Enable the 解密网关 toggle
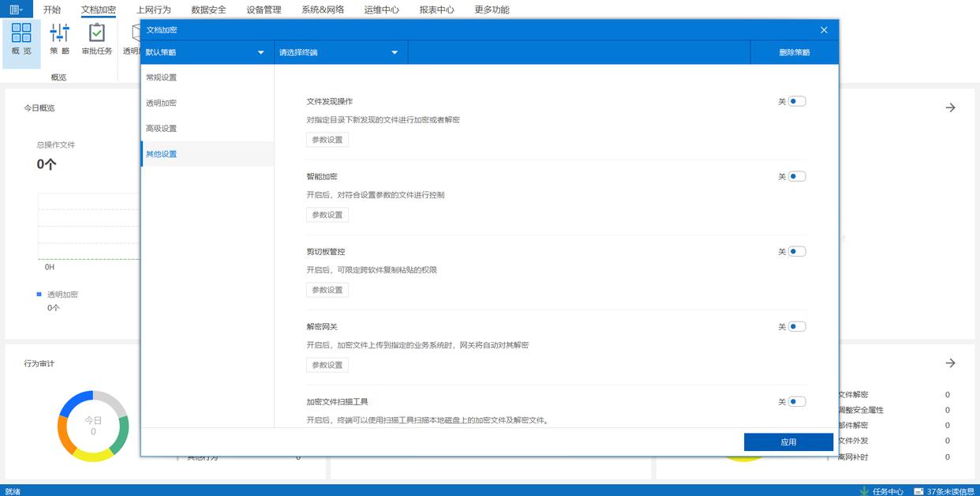The width and height of the screenshot is (980, 496). pos(797,326)
